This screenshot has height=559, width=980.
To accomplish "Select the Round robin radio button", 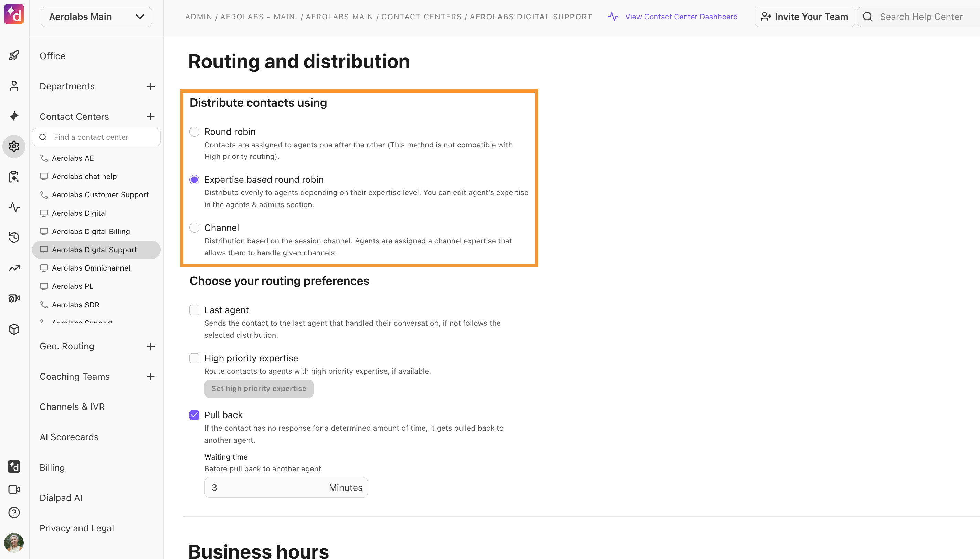I will point(194,132).
